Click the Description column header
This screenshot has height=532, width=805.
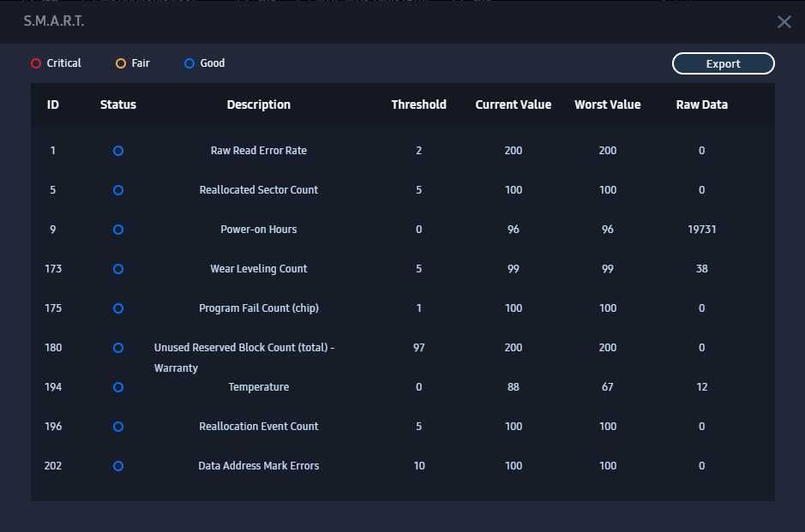pos(258,105)
